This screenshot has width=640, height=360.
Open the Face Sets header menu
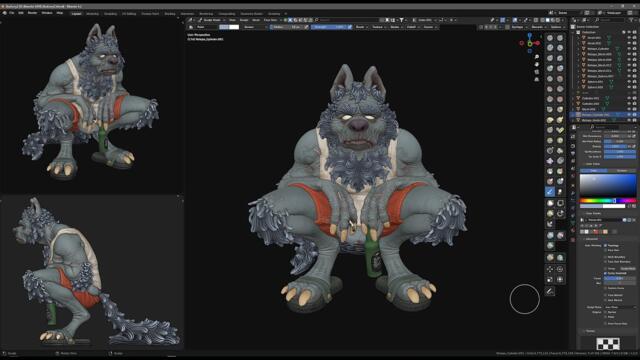[x=270, y=20]
